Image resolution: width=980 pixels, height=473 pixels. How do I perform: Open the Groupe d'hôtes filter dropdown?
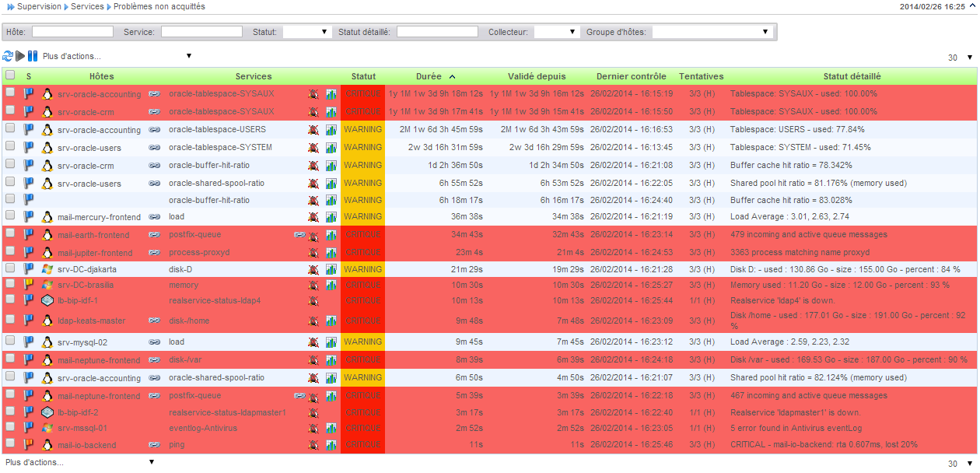click(x=712, y=32)
